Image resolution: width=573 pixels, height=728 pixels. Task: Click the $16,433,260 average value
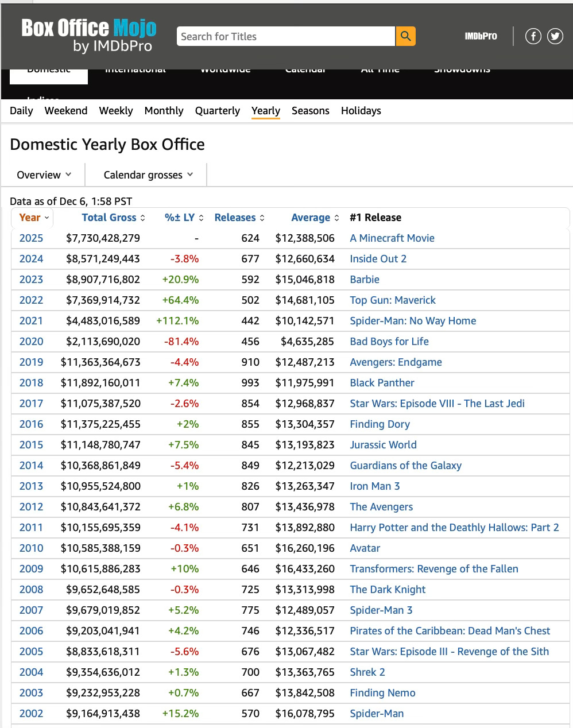305,569
